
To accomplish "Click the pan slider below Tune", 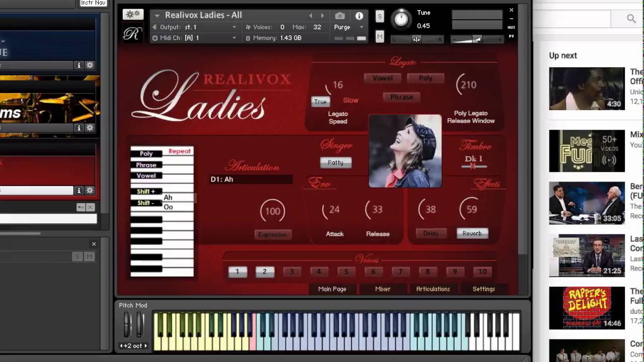I will 417,39.
